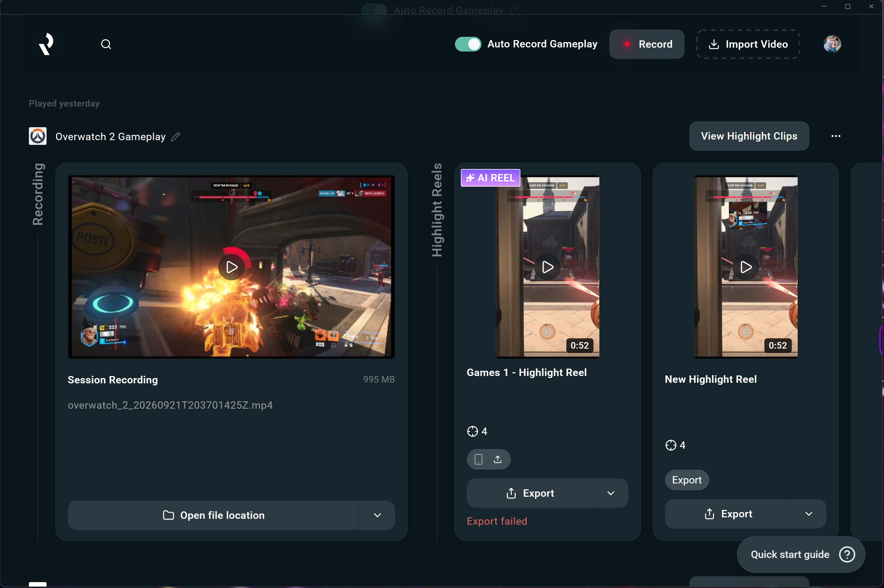Open the Quick start guide
Viewport: 884px width, 588px height.
[x=801, y=554]
